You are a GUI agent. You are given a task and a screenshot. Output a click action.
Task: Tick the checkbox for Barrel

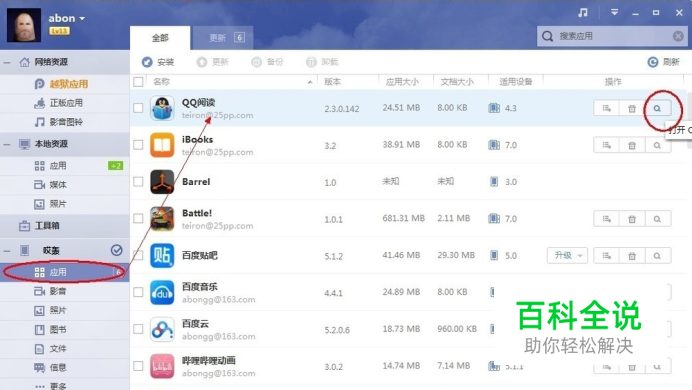point(138,182)
